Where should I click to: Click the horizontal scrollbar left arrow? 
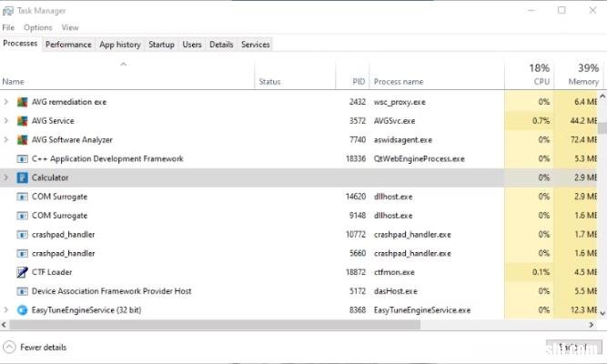(x=4, y=325)
